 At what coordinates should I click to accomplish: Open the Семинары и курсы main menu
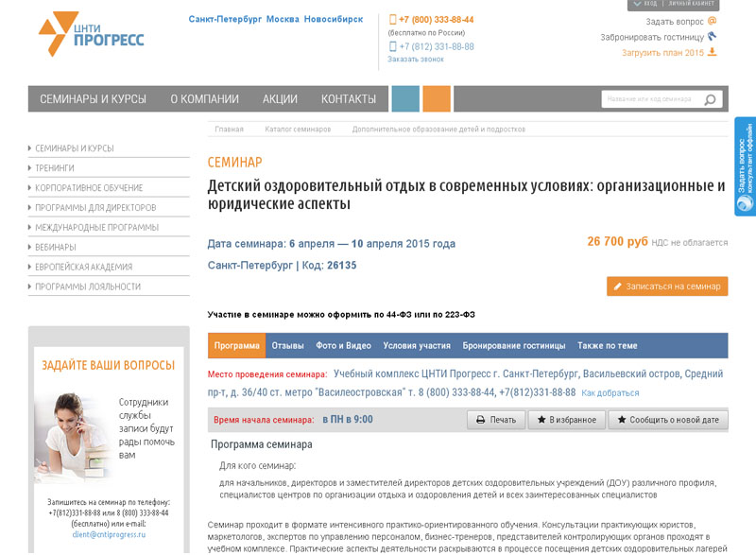click(93, 99)
